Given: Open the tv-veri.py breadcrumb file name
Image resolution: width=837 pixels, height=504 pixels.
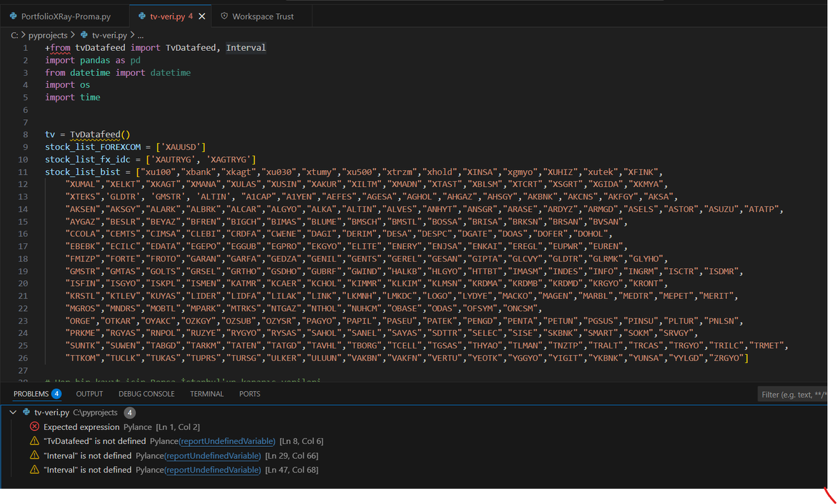Looking at the screenshot, I should point(109,35).
